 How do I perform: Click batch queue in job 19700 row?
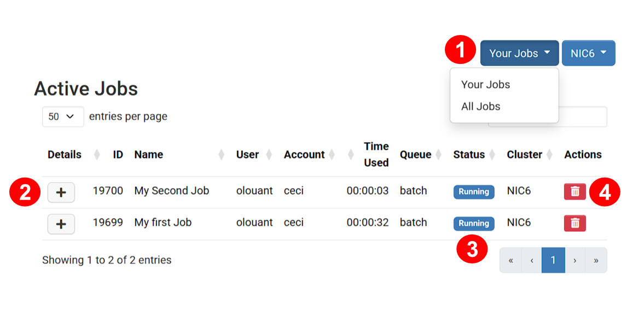coord(413,191)
